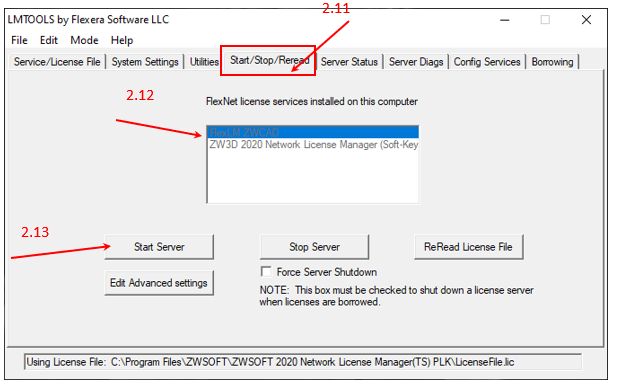617x392 pixels.
Task: Click the ReRead License File button
Action: [x=468, y=247]
